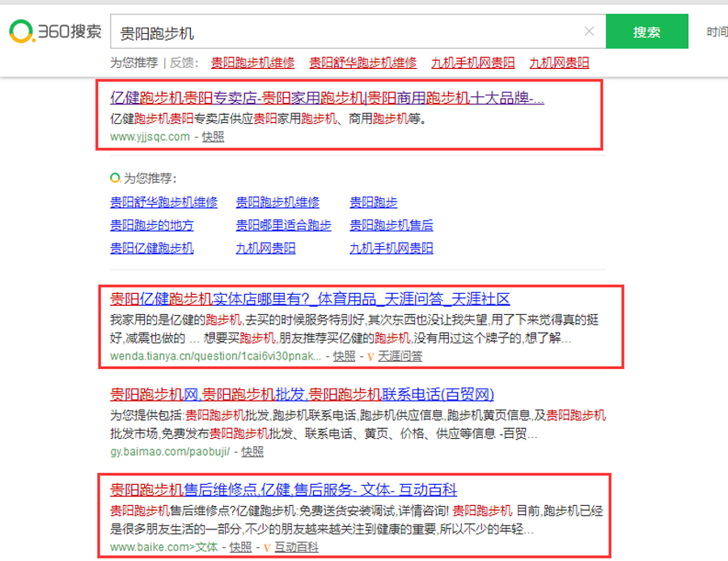Click the V icon beside 互动百科
This screenshot has height=561, width=728.
tap(267, 547)
